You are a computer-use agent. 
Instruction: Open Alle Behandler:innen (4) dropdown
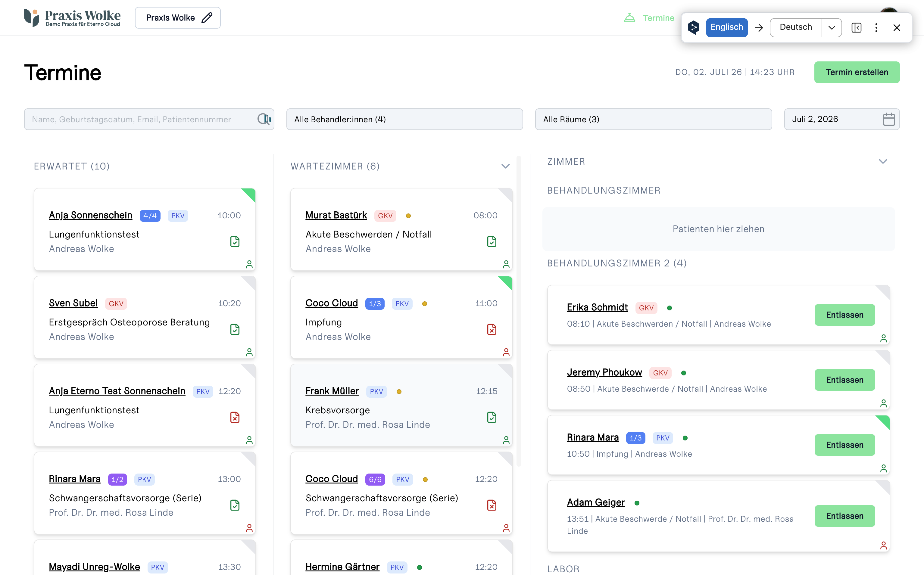pos(405,120)
